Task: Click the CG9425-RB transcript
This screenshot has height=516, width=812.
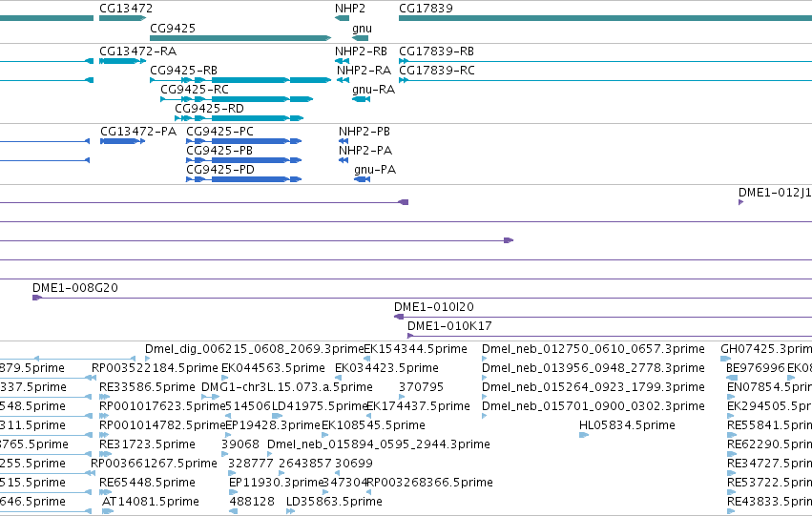Action: (x=240, y=80)
